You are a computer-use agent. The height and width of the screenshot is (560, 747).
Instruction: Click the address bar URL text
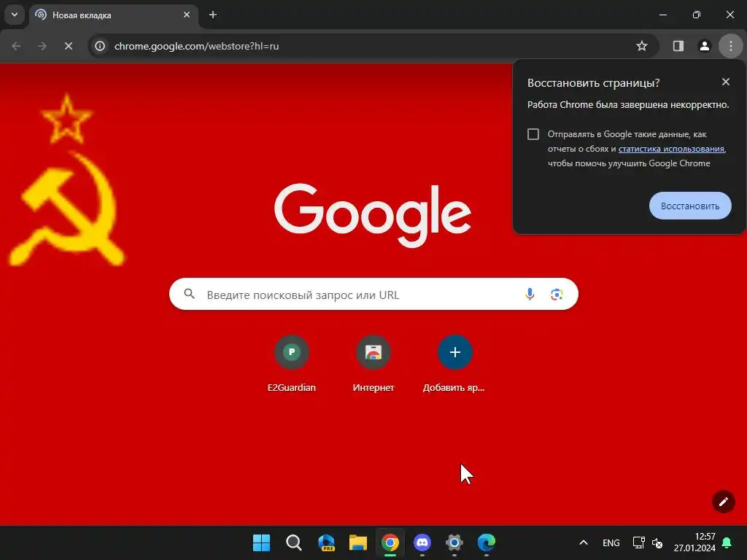coord(196,46)
